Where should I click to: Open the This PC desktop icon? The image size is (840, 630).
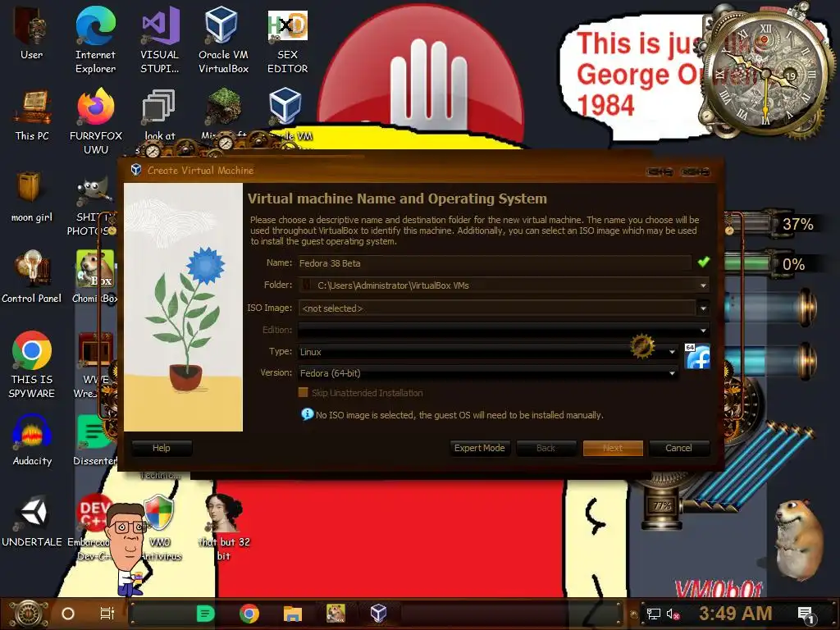click(32, 115)
